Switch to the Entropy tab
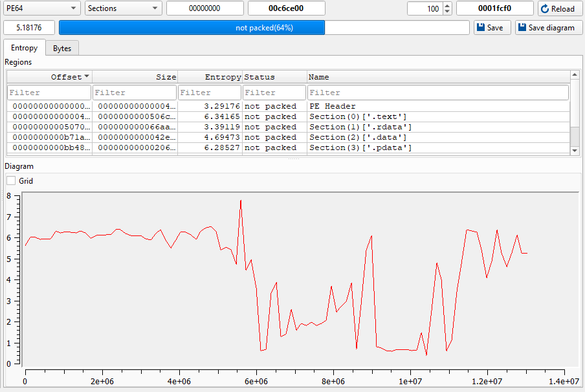 pyautogui.click(x=24, y=48)
